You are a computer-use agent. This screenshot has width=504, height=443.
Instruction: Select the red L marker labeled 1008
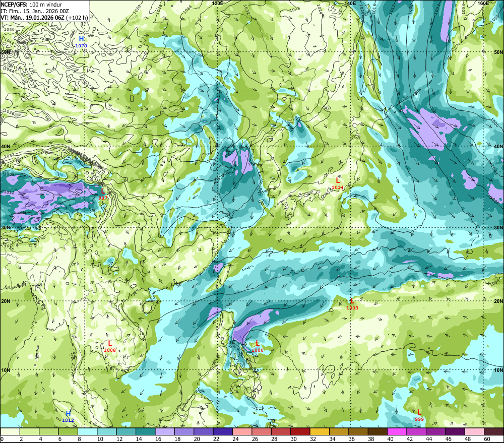[x=110, y=346]
